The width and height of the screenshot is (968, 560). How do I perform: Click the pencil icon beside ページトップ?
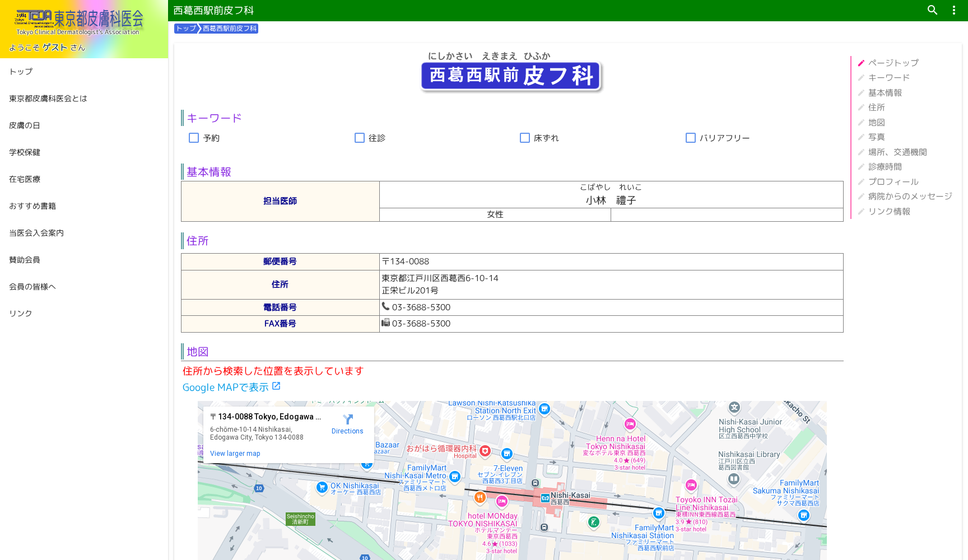860,63
